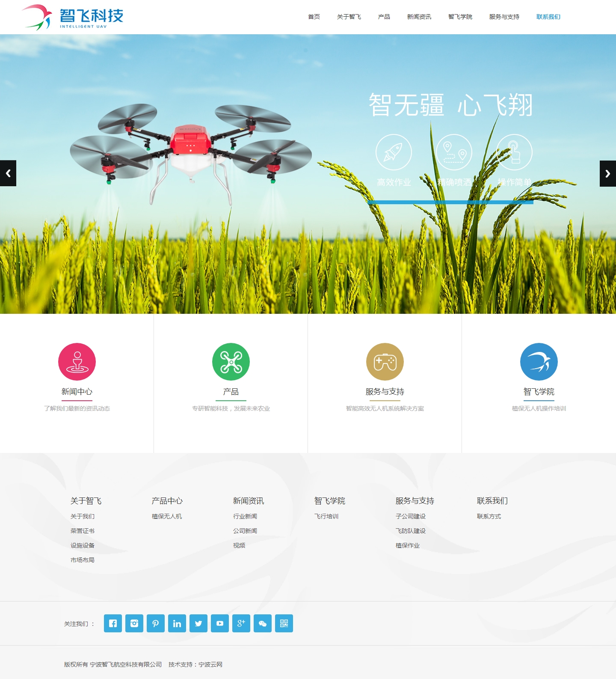
Task: Open the gamepad 服务与支持 icon
Action: click(x=385, y=362)
